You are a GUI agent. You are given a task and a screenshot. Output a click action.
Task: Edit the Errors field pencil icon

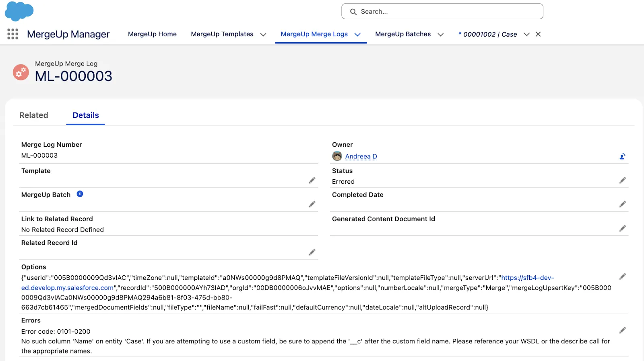tap(622, 330)
